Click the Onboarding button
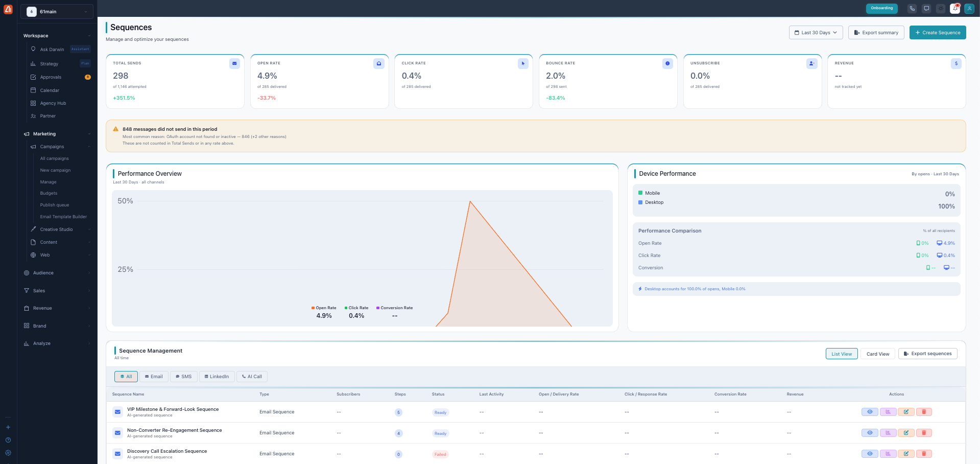Screen dimensions: 980x464 (x=882, y=8)
